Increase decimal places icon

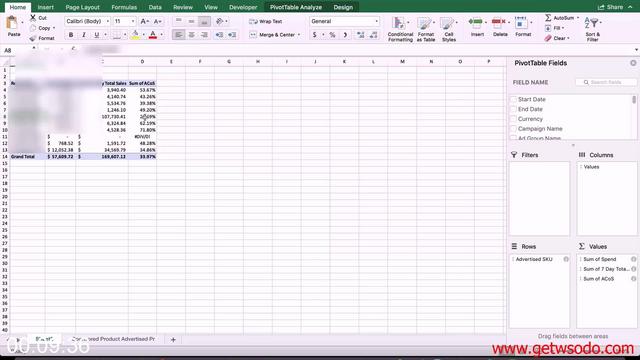(x=360, y=35)
